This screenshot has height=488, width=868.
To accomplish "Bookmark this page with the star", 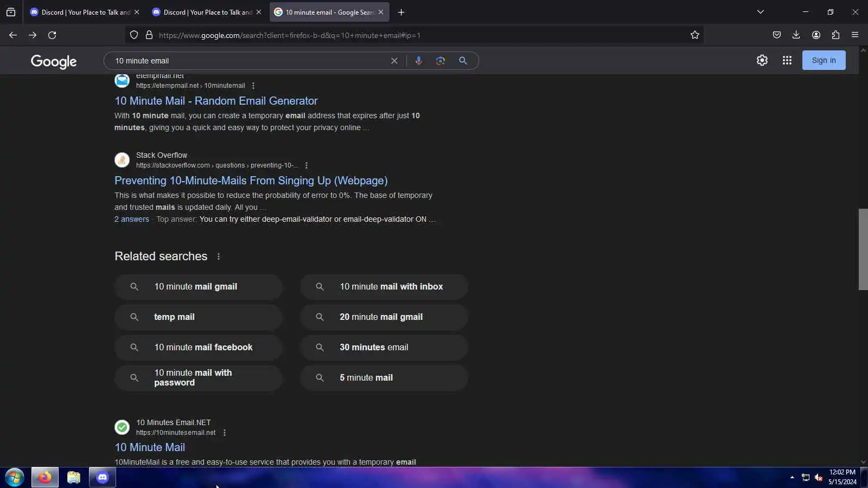I will 695,35.
